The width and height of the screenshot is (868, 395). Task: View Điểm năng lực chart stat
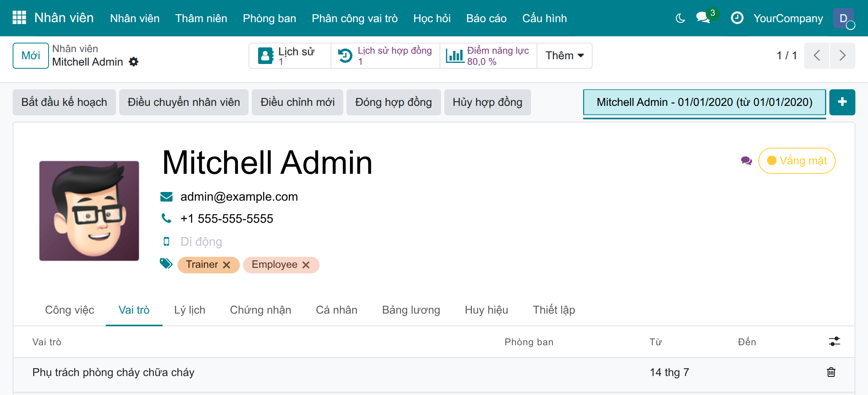click(x=488, y=56)
